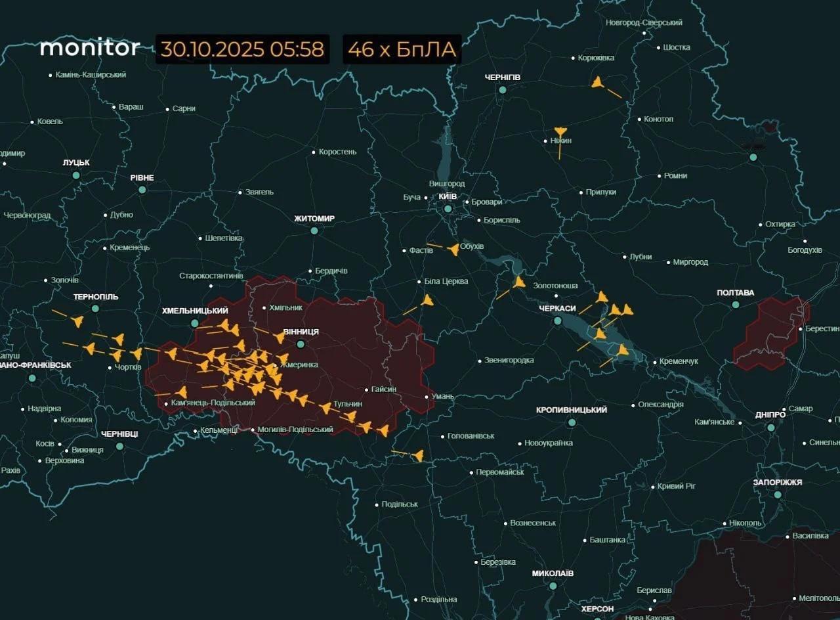Select the Черкаси city dot
This screenshot has width=840, height=620.
[x=557, y=321]
